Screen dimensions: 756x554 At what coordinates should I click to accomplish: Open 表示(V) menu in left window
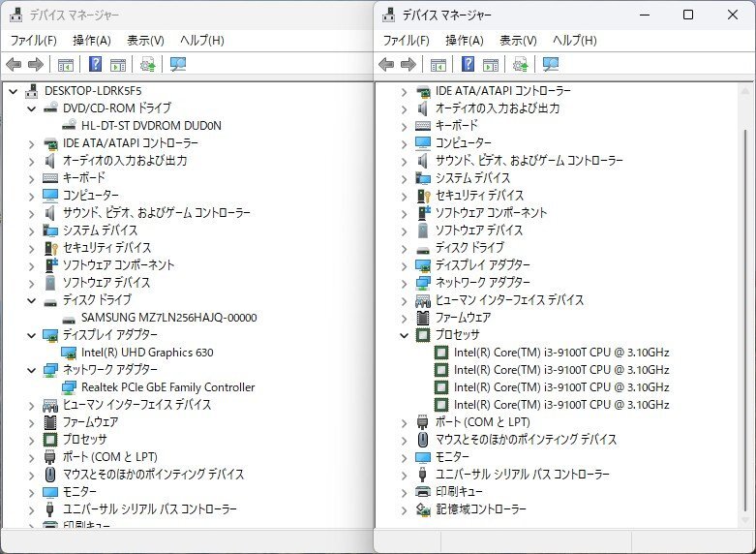click(145, 41)
